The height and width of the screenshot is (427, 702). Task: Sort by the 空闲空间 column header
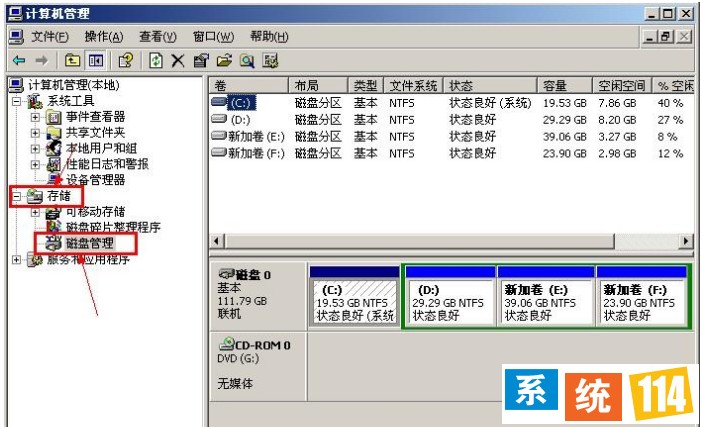(x=622, y=85)
